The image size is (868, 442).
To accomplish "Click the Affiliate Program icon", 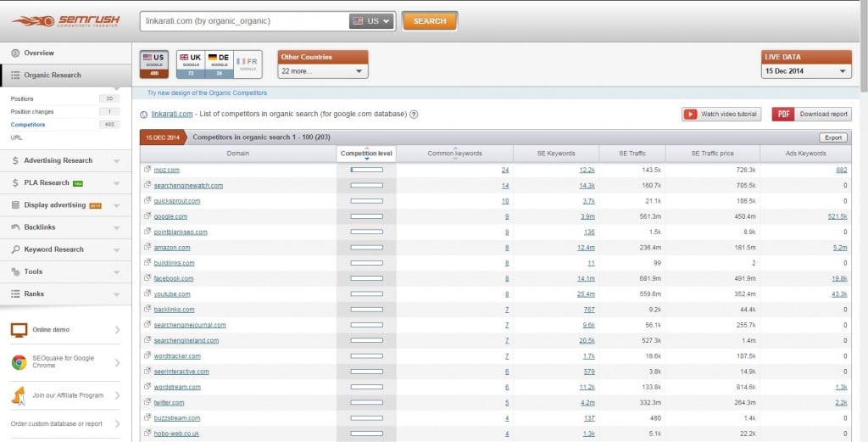I will [19, 395].
